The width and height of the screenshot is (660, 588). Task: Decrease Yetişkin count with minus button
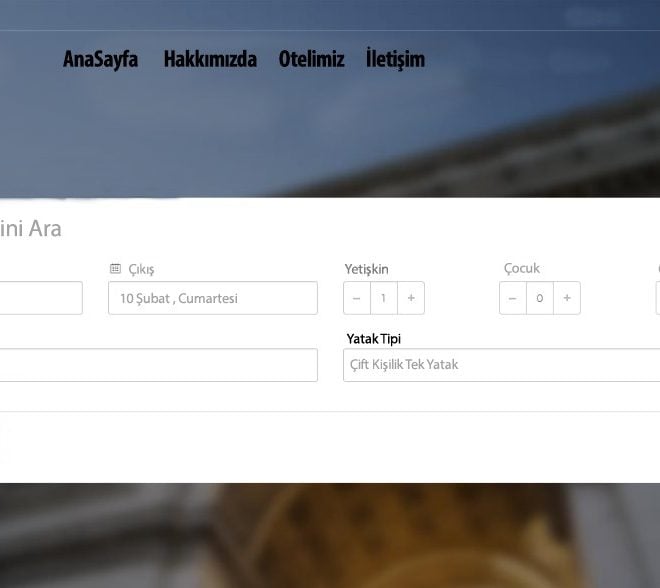tap(357, 298)
